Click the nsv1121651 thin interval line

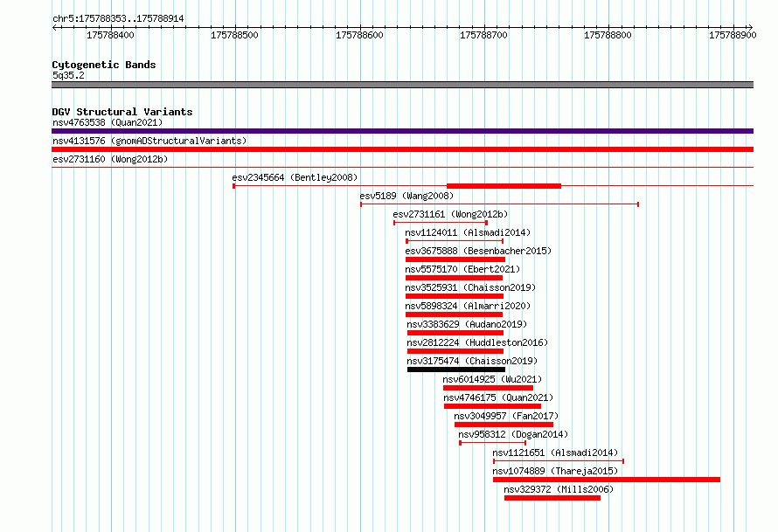[x=559, y=461]
